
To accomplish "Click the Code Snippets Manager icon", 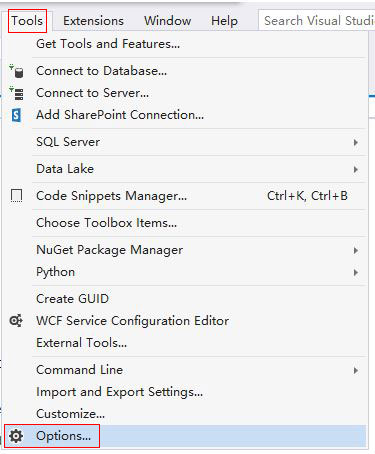I will coord(16,196).
